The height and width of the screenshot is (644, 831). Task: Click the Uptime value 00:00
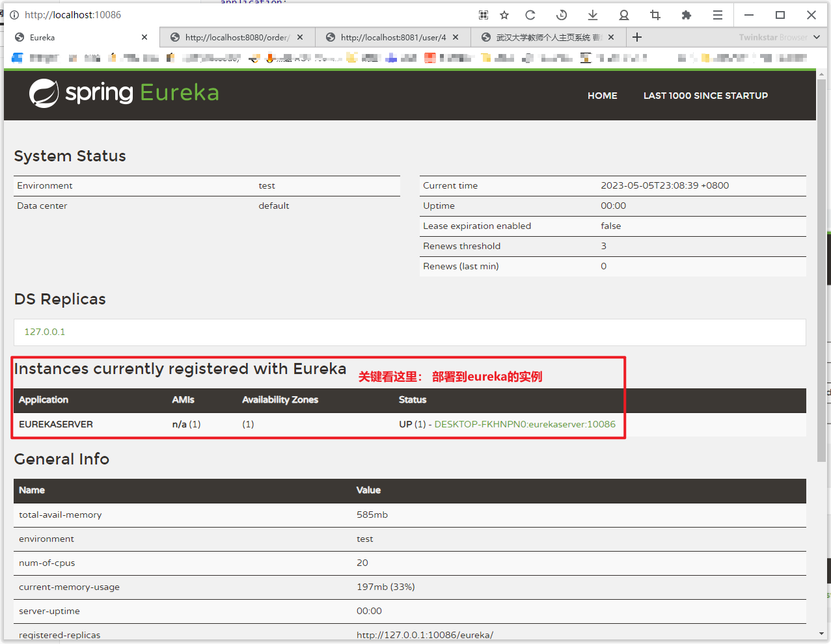(614, 206)
